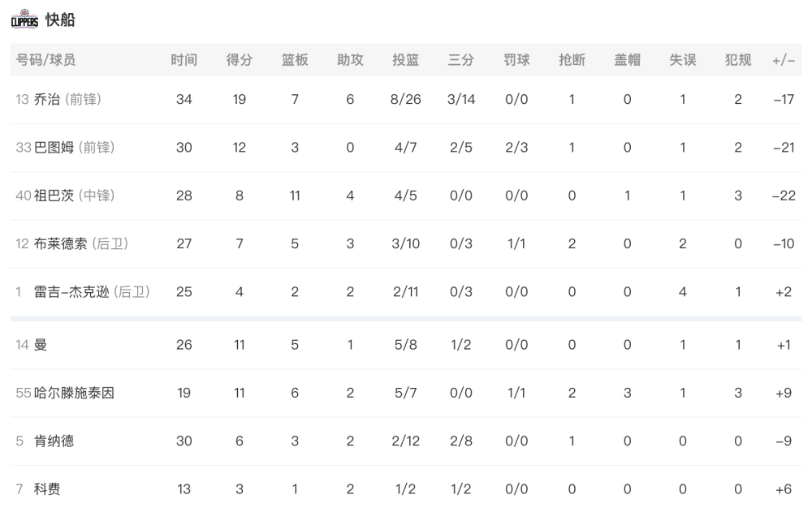Open player 祖巴茨 profile
Image resolution: width=812 pixels, height=512 pixels.
pos(54,196)
